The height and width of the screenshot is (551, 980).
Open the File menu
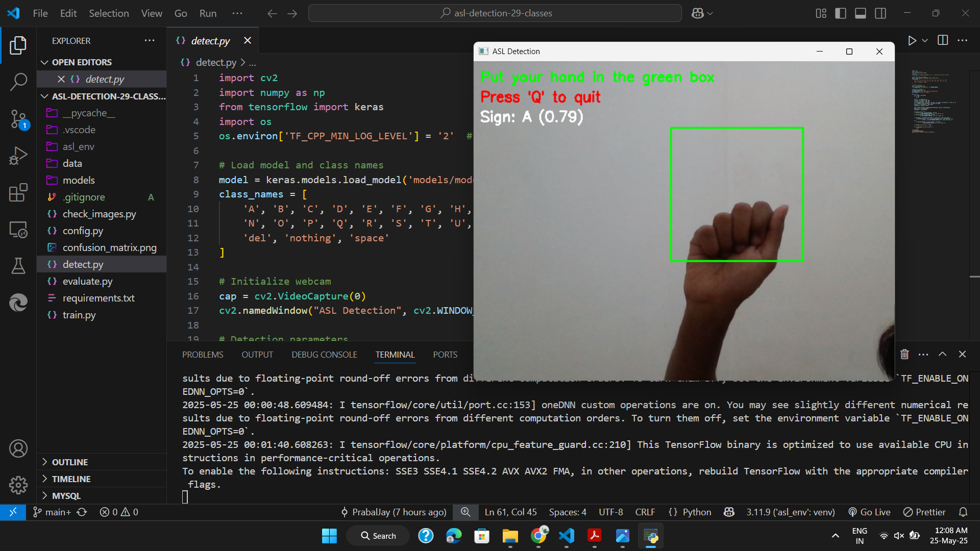coord(40,13)
